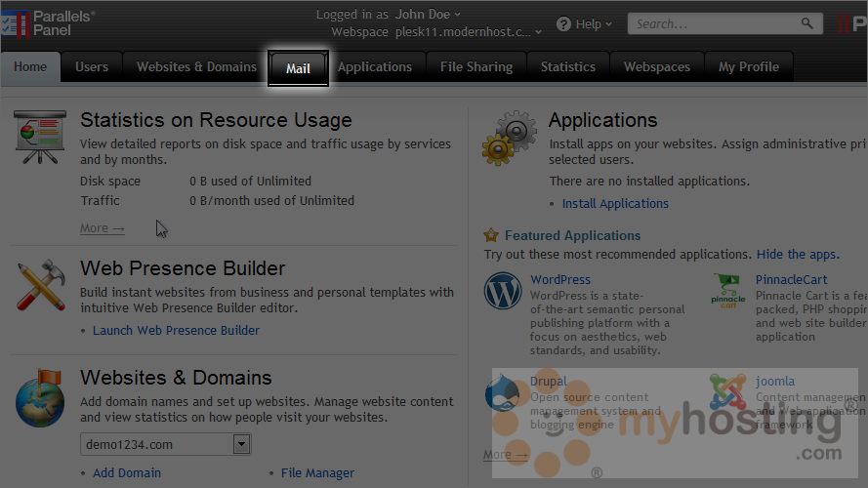
Task: Click the search magnifier icon
Action: pos(807,23)
